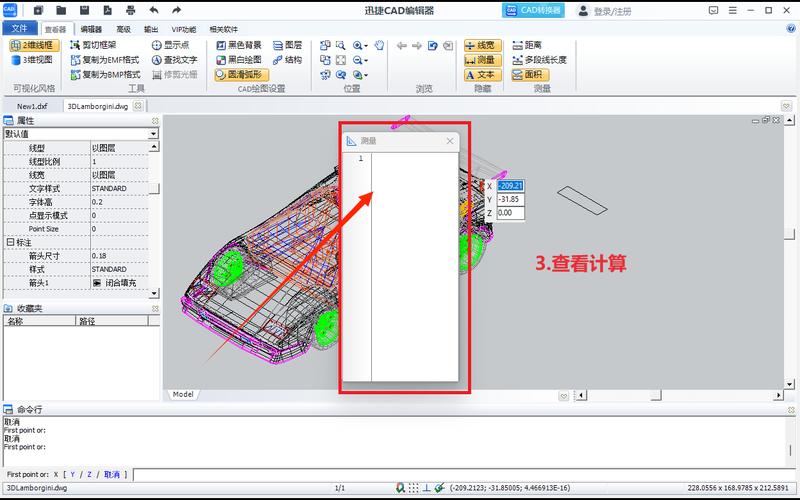
Task: Activate the hand pan tool
Action: pos(379,45)
